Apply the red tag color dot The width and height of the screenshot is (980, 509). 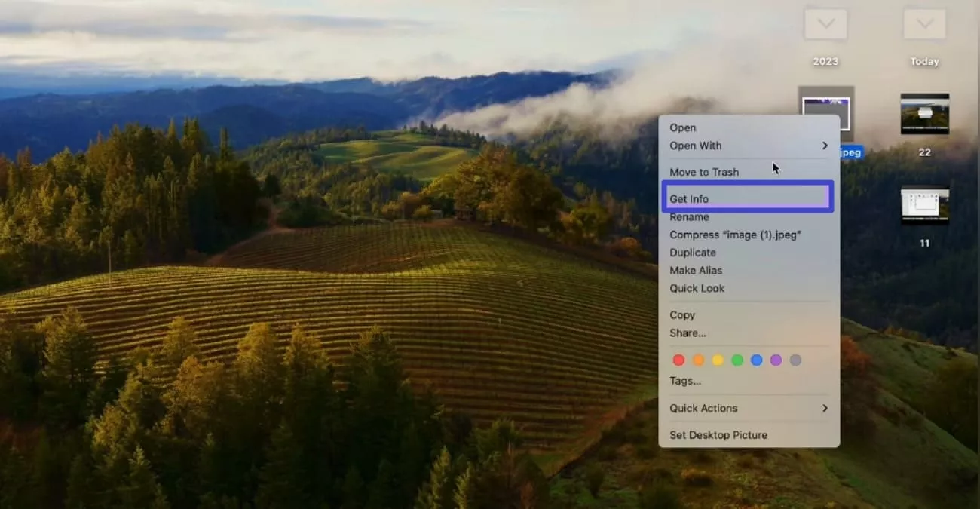point(678,360)
